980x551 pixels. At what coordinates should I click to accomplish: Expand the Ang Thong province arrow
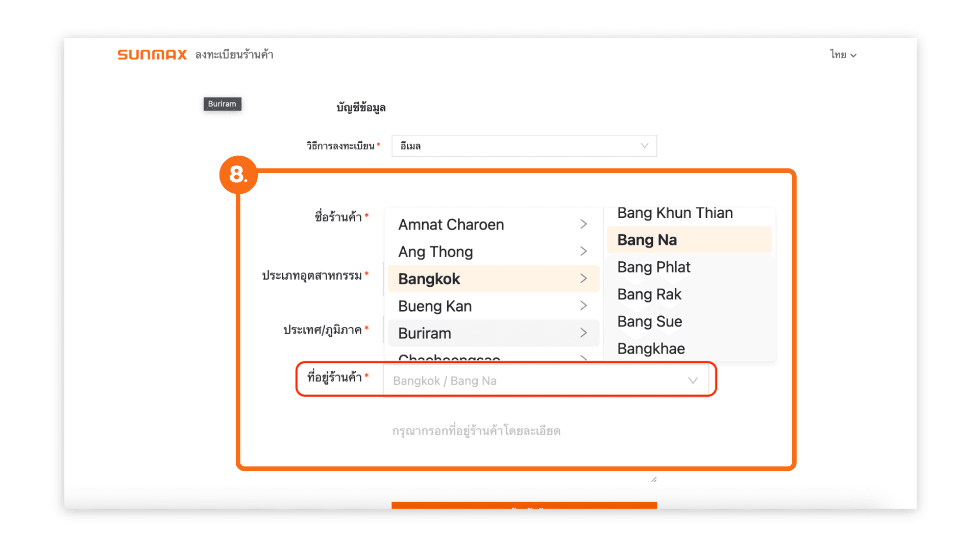point(583,252)
